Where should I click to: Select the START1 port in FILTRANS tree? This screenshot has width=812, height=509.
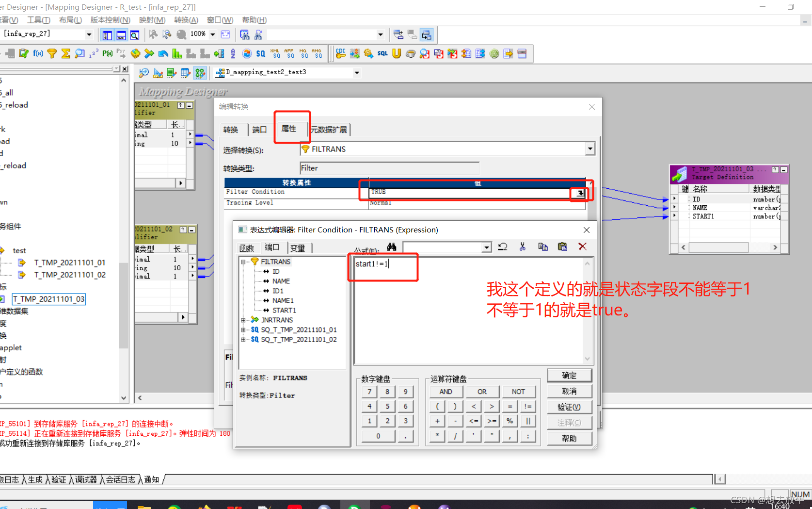[284, 310]
